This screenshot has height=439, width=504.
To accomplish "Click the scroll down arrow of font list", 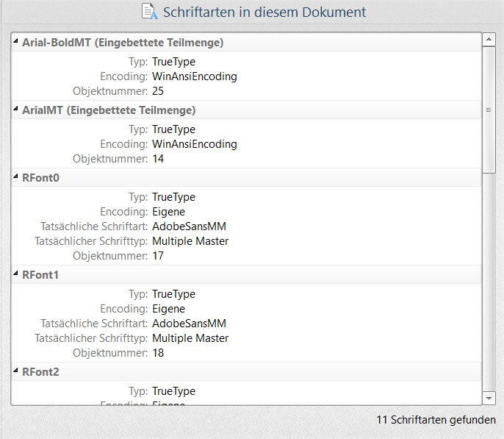I will (x=489, y=398).
